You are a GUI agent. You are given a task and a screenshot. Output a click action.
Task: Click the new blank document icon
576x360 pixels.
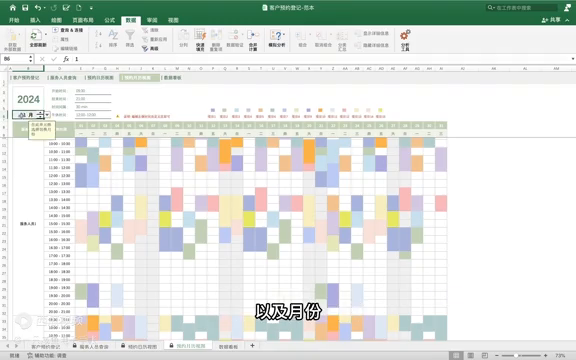(79, 7)
